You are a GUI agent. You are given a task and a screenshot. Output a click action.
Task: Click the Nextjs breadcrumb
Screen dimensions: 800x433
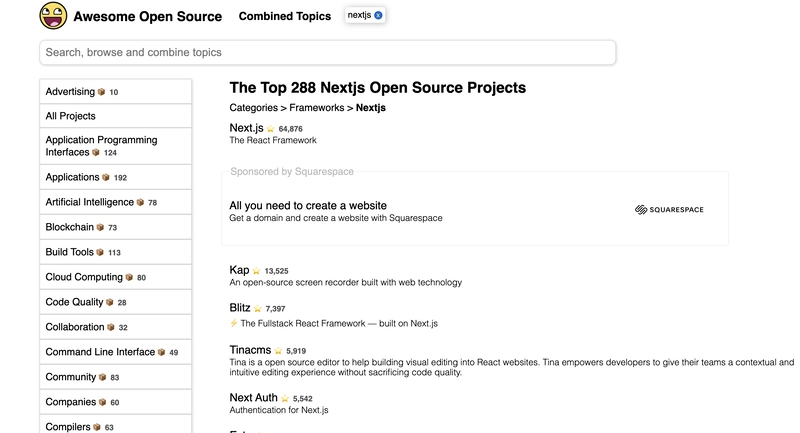point(370,108)
